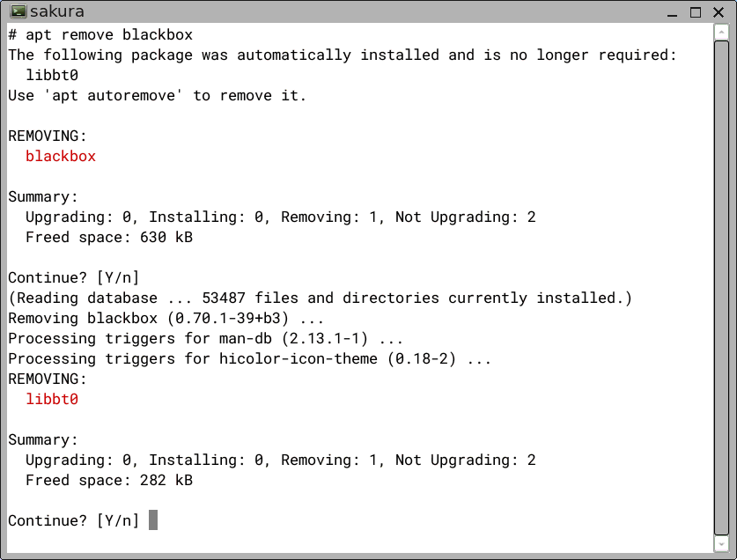Click the first 'Continue? [Y/n]' prompt
Viewport: 737px width, 560px height.
[74, 278]
